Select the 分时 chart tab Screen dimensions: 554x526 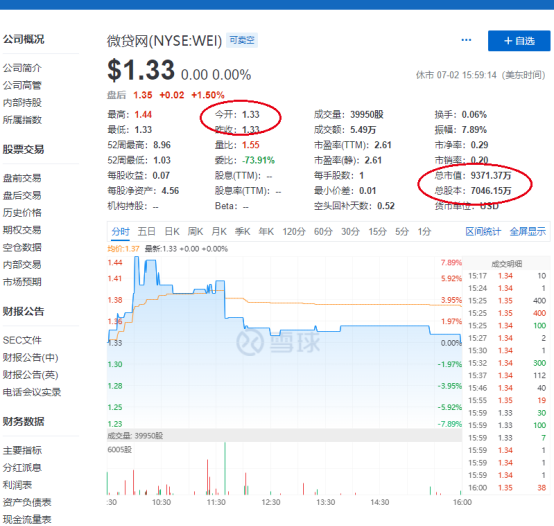pyautogui.click(x=120, y=232)
